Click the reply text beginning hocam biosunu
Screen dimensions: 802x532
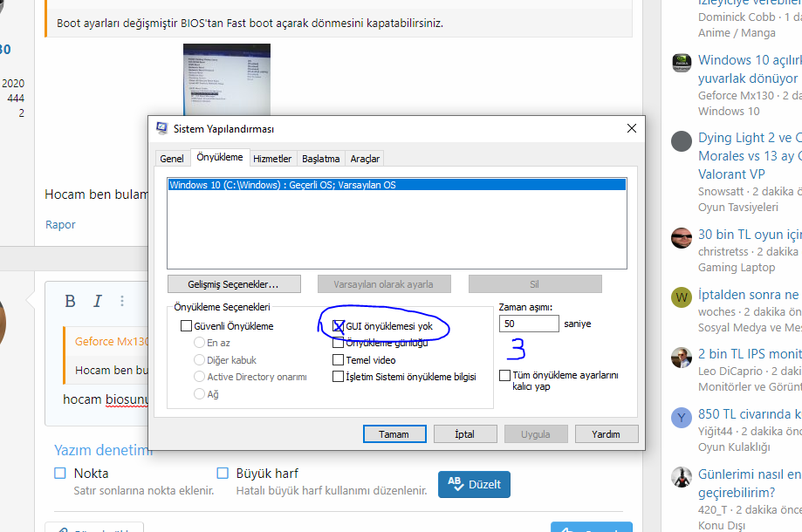coord(105,399)
